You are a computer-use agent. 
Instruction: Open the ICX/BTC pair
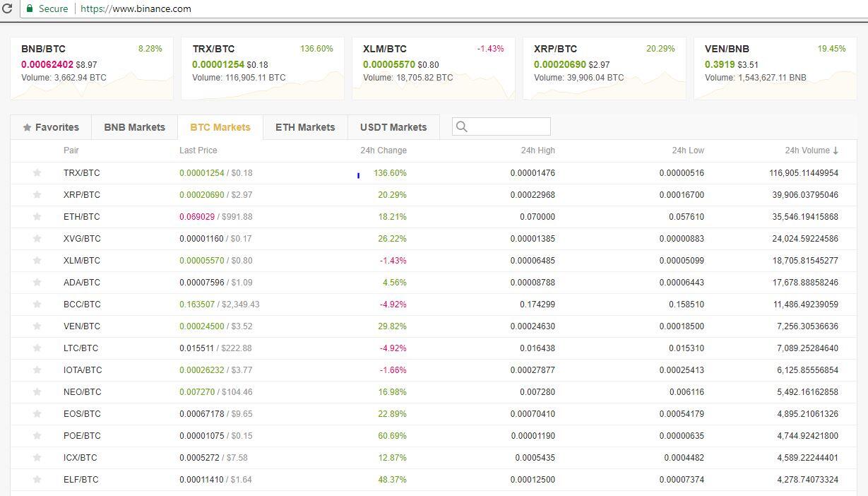click(x=81, y=457)
